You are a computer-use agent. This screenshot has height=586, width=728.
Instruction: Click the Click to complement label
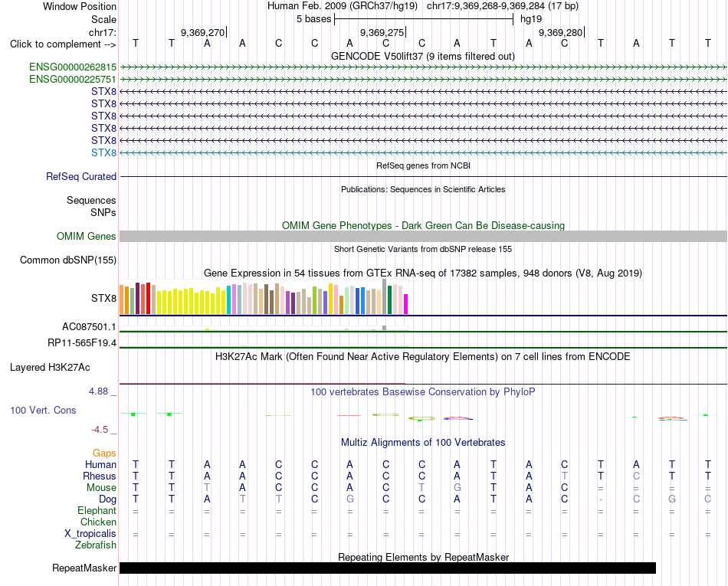coord(63,44)
